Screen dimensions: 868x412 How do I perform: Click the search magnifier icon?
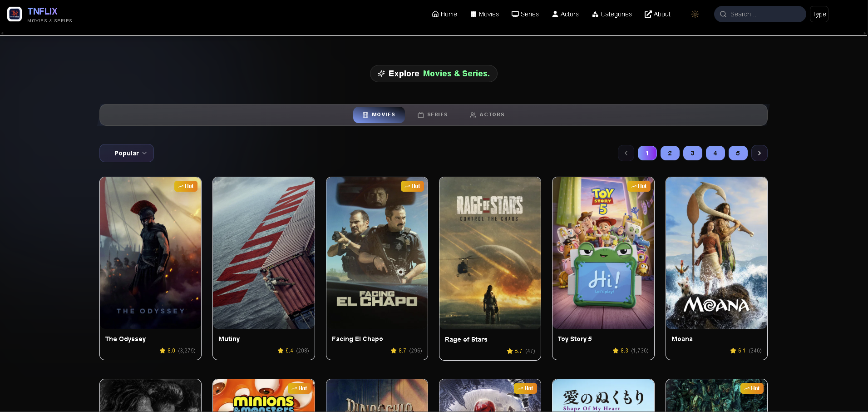tap(723, 14)
